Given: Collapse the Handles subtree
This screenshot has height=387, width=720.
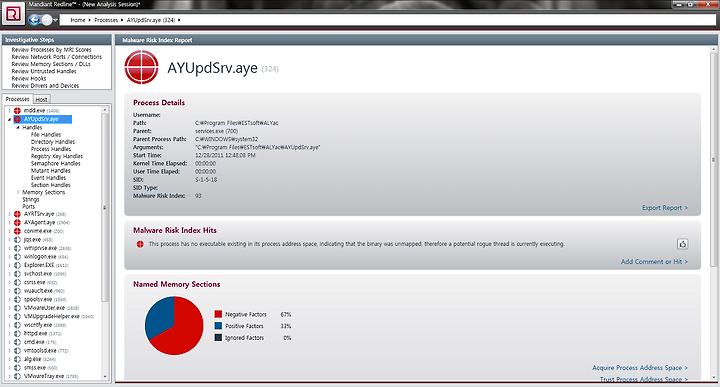Looking at the screenshot, I should (x=18, y=128).
